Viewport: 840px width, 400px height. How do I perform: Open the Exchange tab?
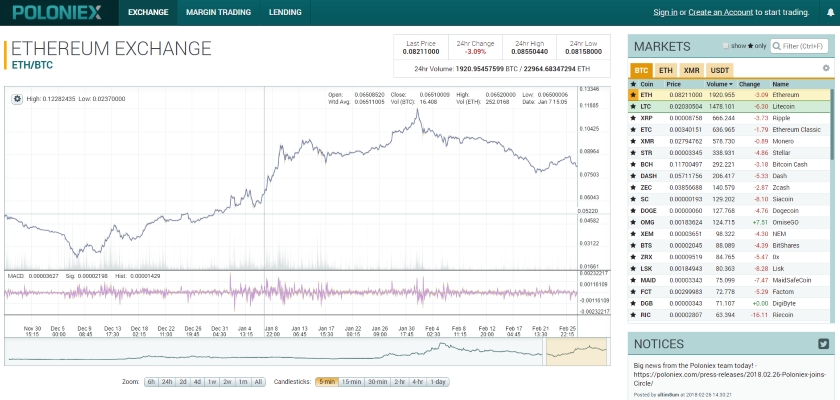(148, 12)
